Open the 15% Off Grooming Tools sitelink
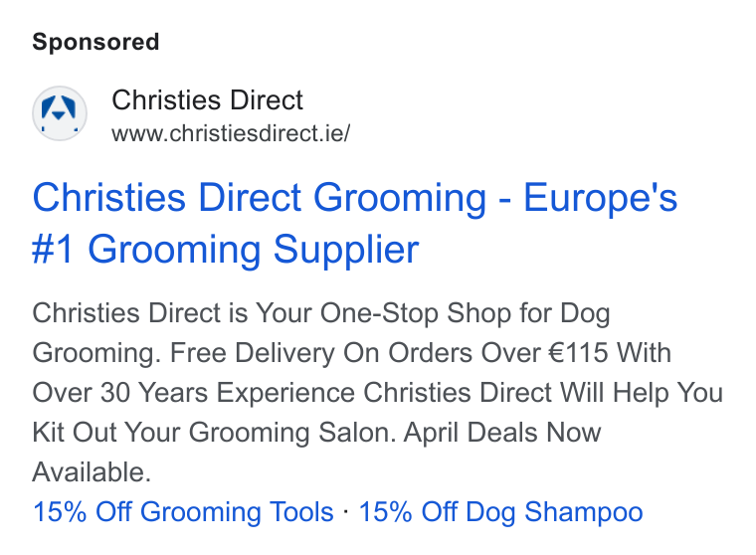756x555 pixels. [x=183, y=511]
